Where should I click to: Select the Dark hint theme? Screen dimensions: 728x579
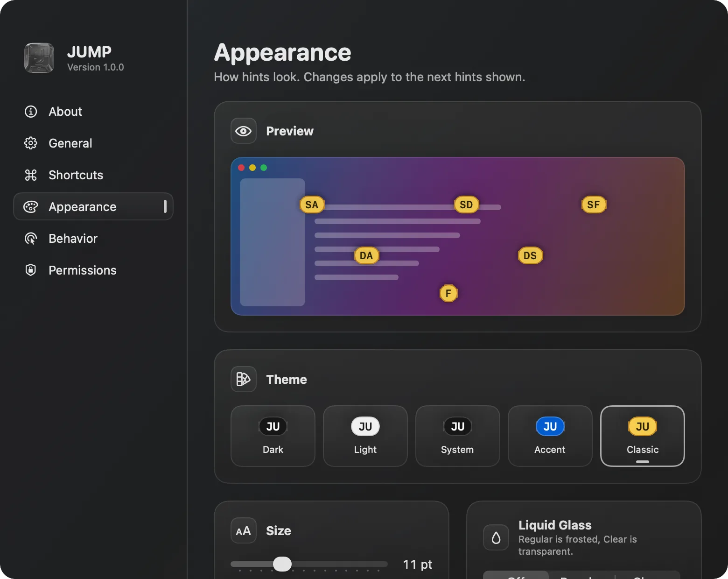click(x=273, y=436)
